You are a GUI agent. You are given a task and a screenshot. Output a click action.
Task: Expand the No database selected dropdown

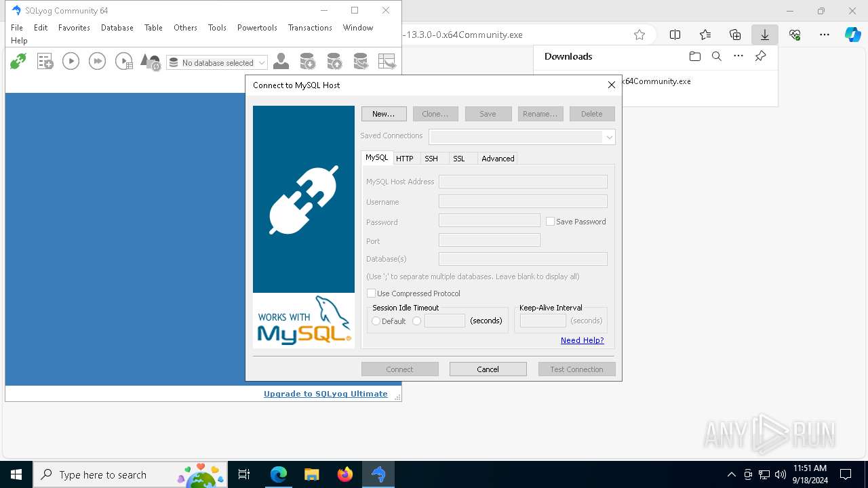[217, 62]
